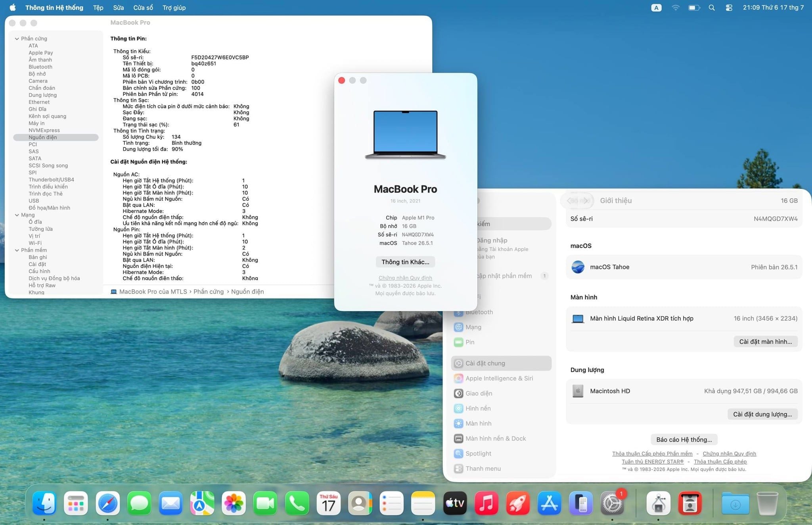Viewport: 812px width, 525px height.
Task: Open the Trash in the Dock
Action: pos(767,503)
